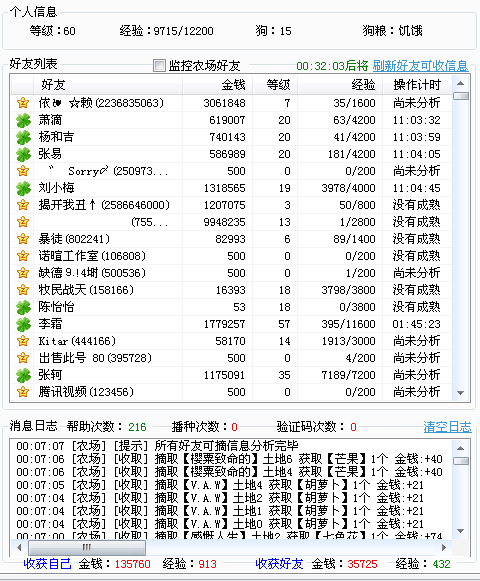Click star icon beside 揭开我丑 row
This screenshot has height=581, width=480.
coord(23,205)
